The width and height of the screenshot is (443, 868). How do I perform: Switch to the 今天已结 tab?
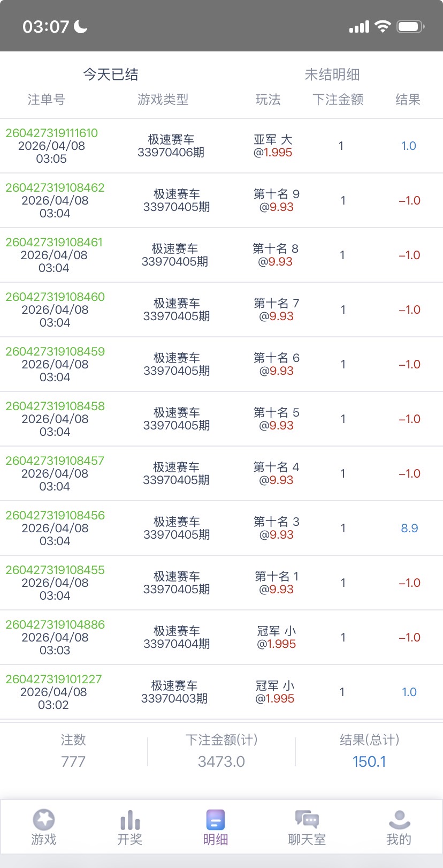111,74
